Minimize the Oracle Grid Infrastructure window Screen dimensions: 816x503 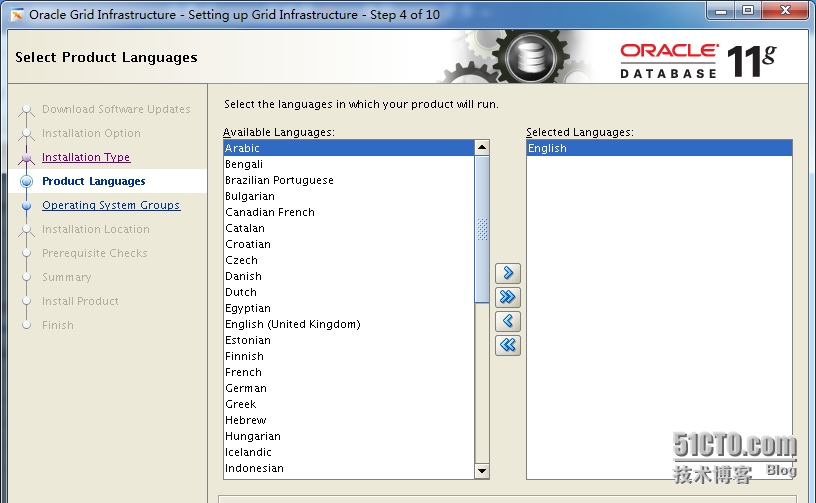tap(721, 10)
